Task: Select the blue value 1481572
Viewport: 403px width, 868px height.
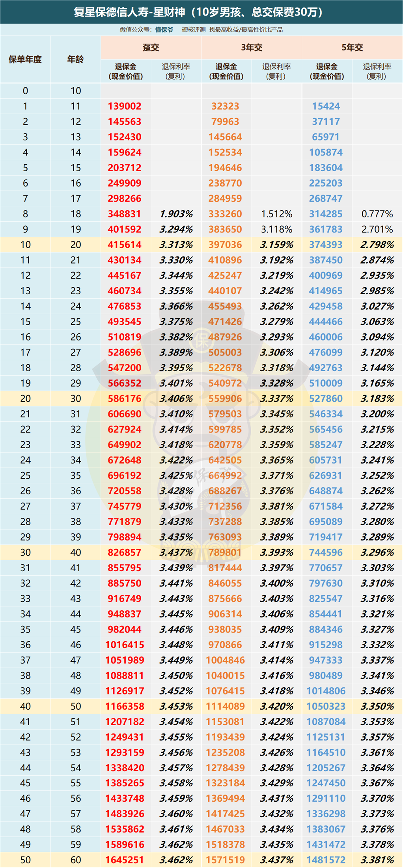Action: point(326,860)
